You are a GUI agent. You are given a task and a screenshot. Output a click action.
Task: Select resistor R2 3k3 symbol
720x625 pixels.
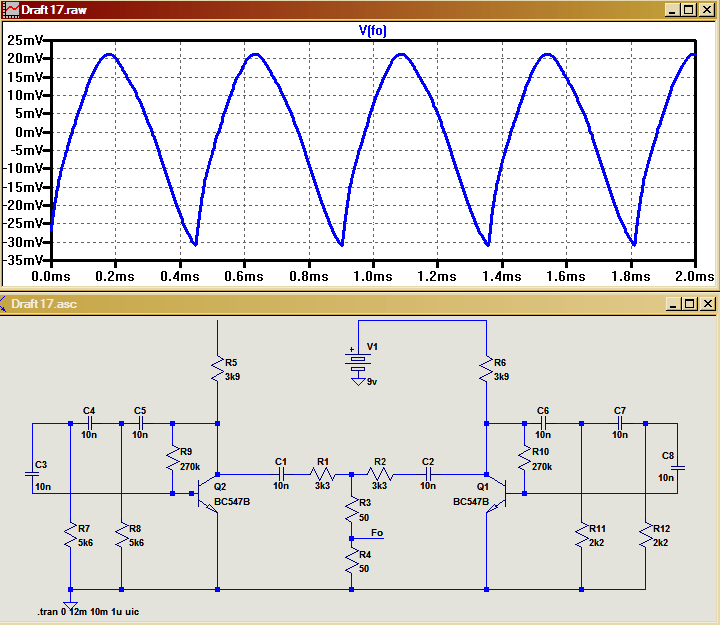(x=380, y=474)
